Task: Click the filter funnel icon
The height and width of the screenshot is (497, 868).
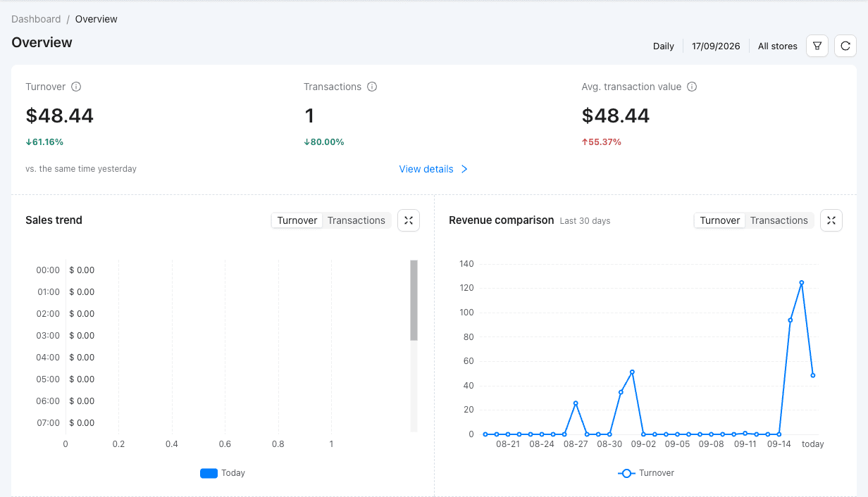Action: point(817,46)
